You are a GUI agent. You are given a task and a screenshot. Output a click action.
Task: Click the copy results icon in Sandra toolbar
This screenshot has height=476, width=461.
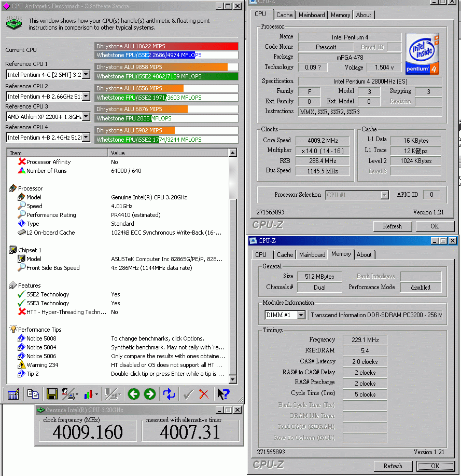33,395
